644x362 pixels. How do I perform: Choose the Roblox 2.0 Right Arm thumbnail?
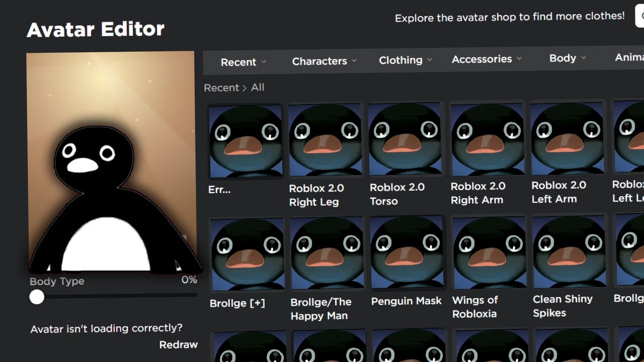pos(487,137)
